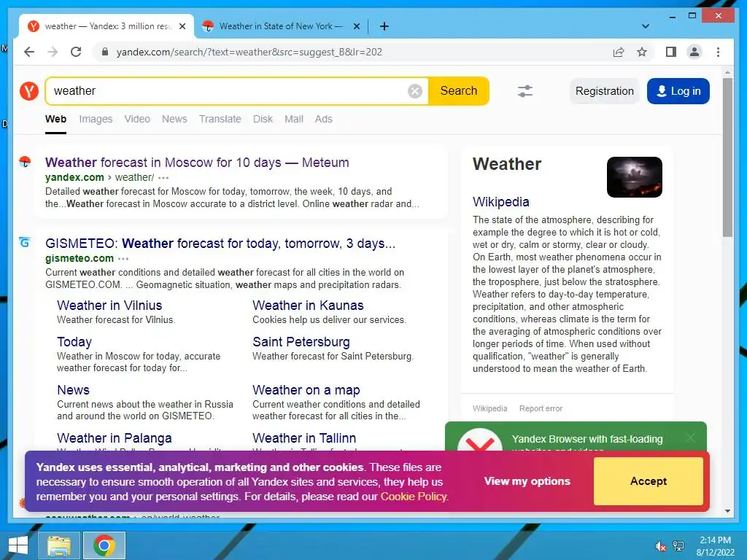Click the gismeteo.com green URL

click(80, 258)
